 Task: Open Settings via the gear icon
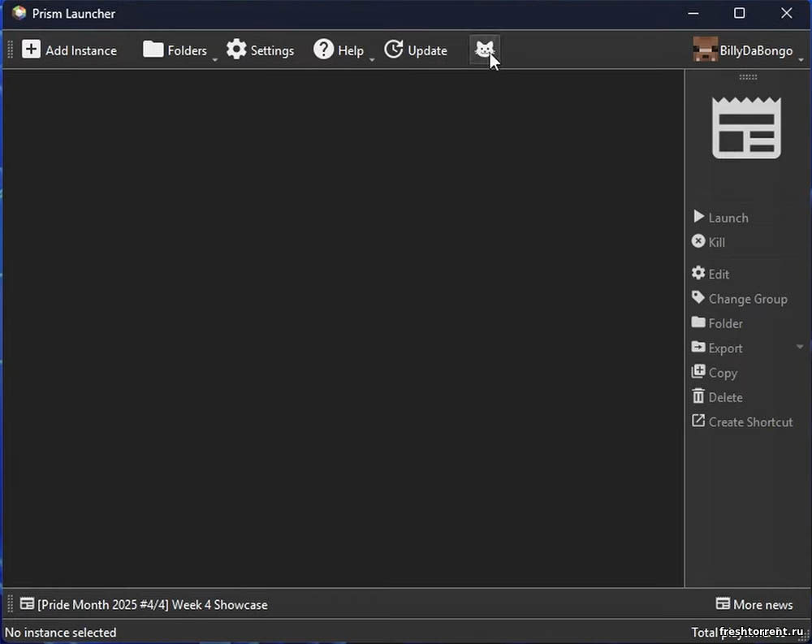point(236,50)
